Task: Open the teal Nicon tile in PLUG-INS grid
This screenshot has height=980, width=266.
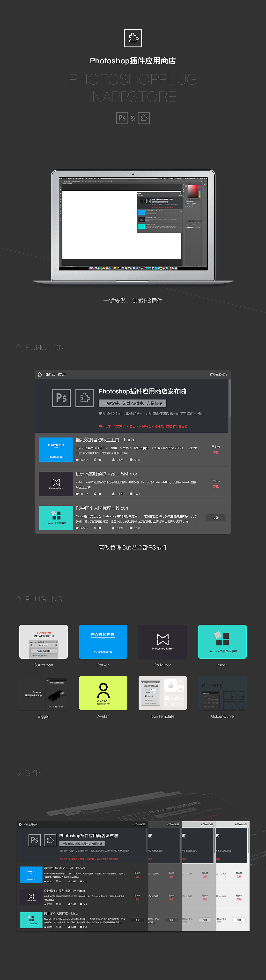Action: [222, 642]
